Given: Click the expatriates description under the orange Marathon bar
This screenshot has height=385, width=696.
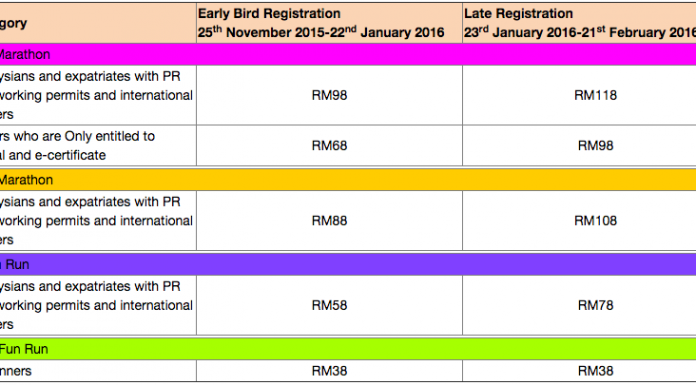Looking at the screenshot, I should [98, 221].
